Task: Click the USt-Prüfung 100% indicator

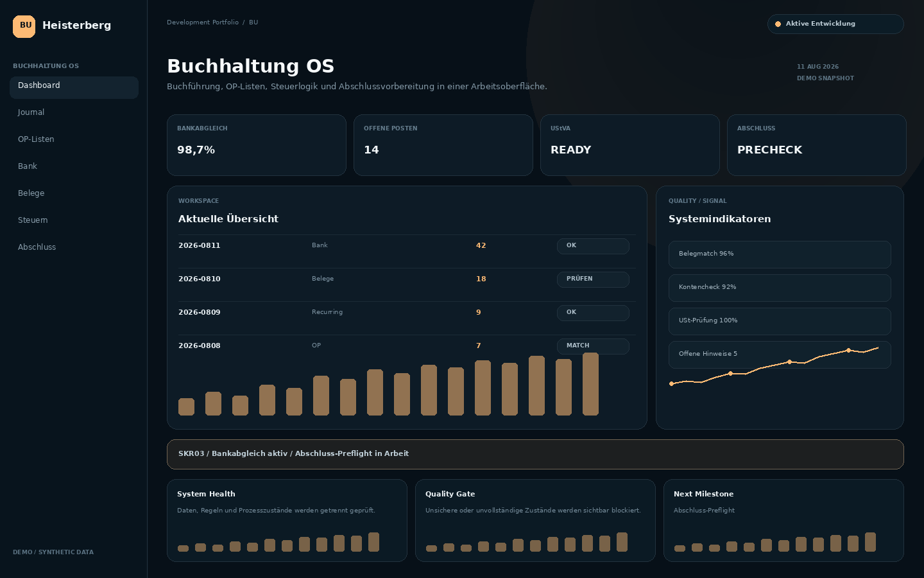Action: pyautogui.click(x=780, y=321)
